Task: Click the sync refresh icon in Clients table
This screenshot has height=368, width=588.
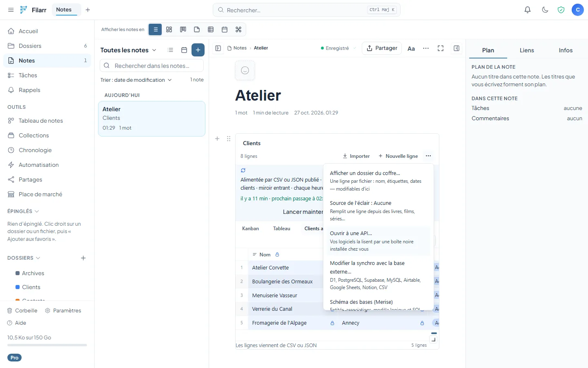Action: [243, 170]
